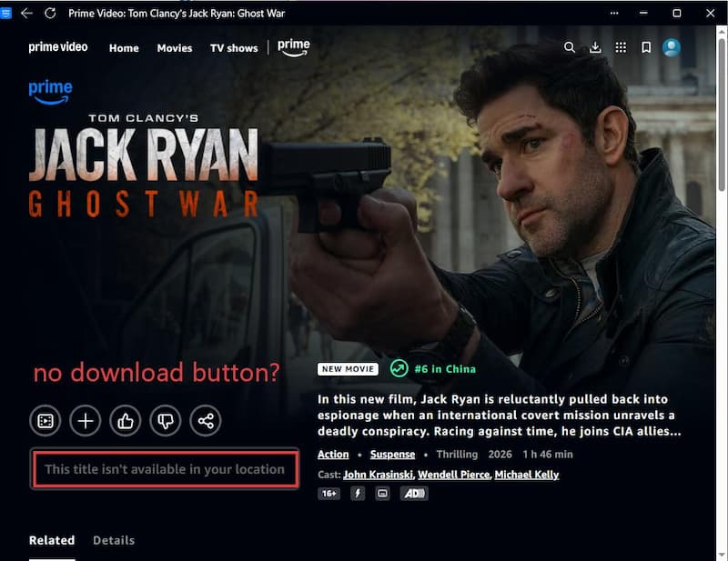Click the vertical scrollbar thumb
This screenshot has width=728, height=561.
click(x=722, y=115)
